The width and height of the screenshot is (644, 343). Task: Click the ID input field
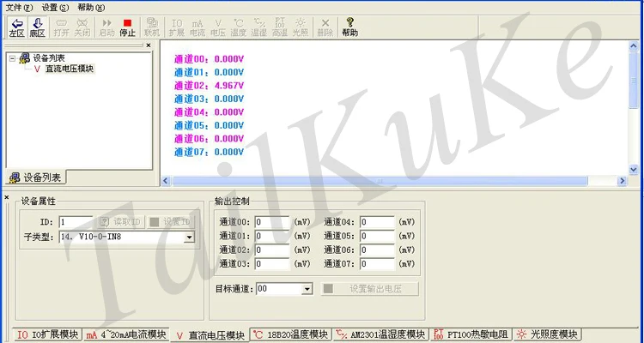76,222
